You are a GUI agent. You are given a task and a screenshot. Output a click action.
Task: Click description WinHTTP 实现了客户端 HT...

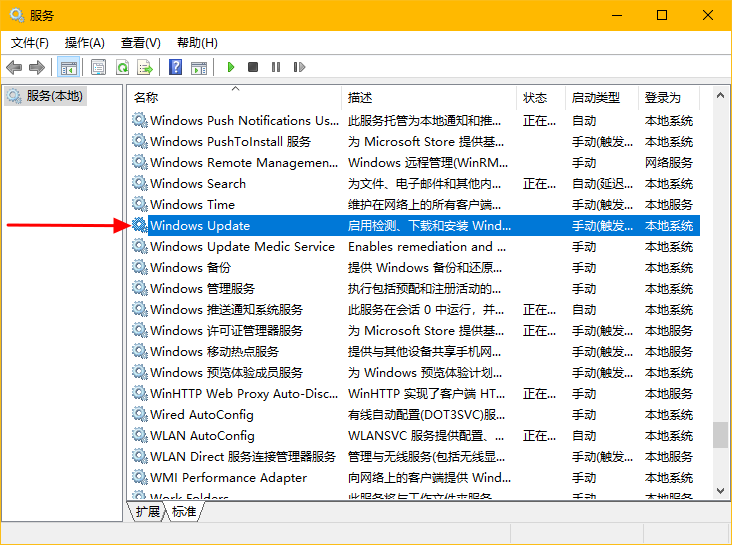pos(426,394)
